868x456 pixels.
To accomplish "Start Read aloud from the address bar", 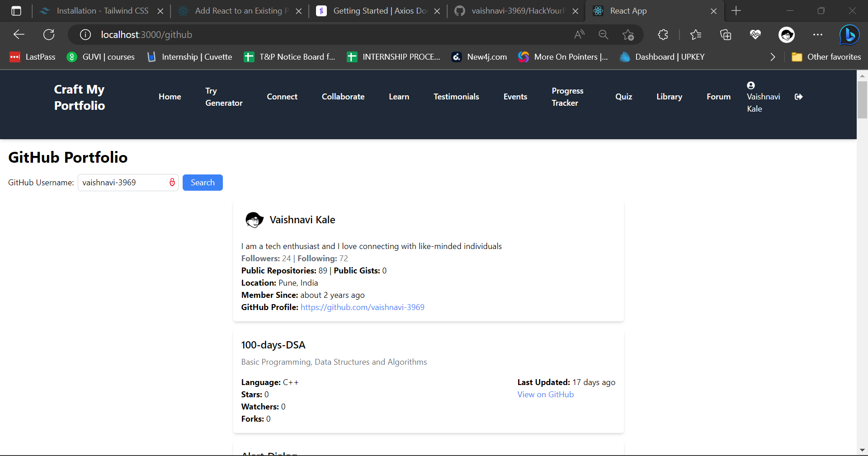I will [x=579, y=34].
